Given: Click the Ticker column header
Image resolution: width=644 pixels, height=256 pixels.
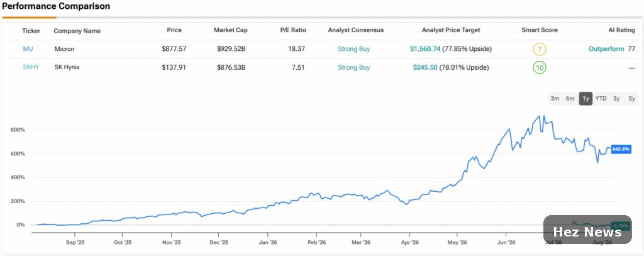Looking at the screenshot, I should tap(31, 30).
